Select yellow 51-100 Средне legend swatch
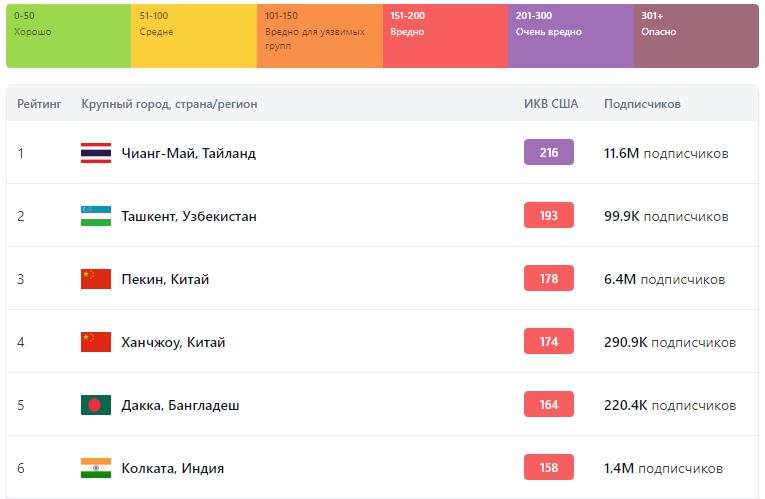Screen dimensions: 765x499 (x=194, y=36)
